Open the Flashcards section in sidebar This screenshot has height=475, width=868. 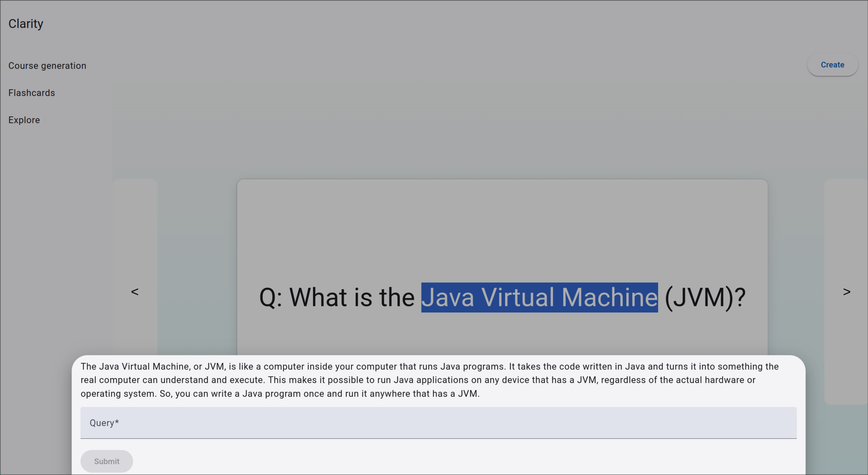[32, 93]
